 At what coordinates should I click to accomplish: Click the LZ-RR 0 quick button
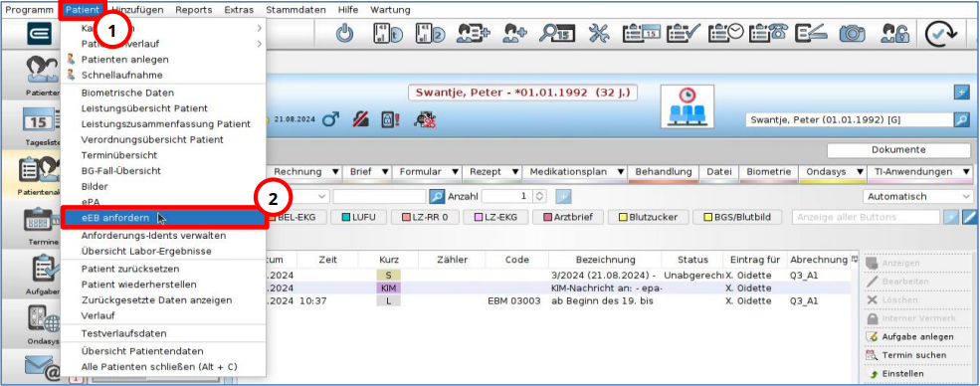click(x=425, y=217)
